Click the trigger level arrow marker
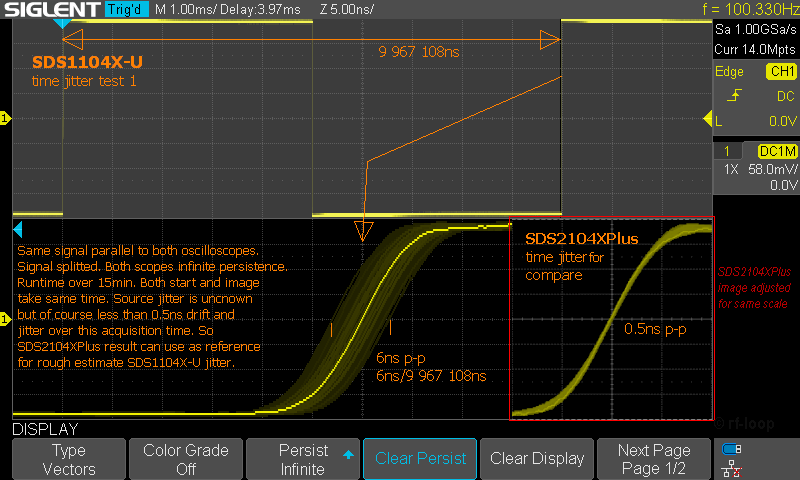The image size is (800, 480). click(x=708, y=119)
